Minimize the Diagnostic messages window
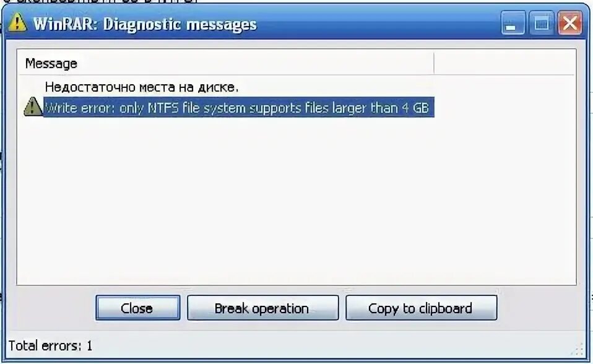The width and height of the screenshot is (593, 364). [x=513, y=23]
